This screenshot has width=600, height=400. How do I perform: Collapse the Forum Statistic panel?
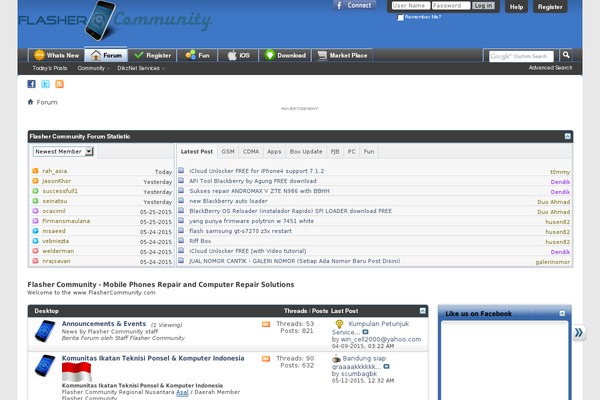click(x=567, y=136)
